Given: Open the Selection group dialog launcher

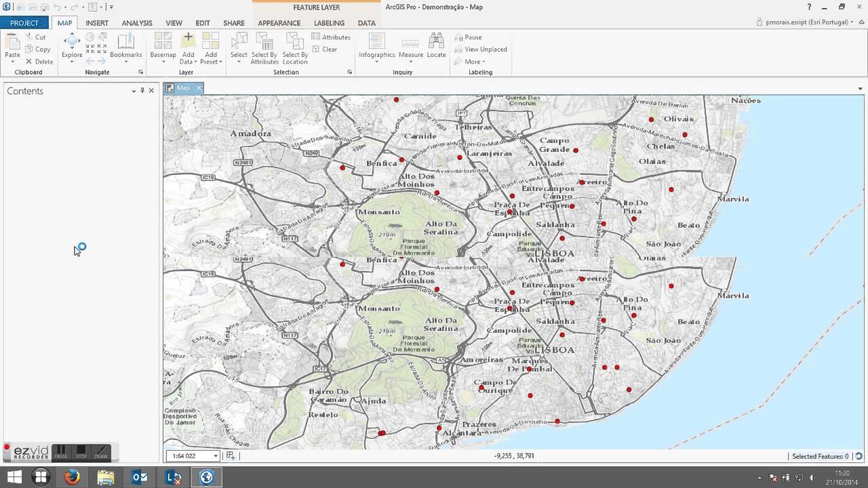Looking at the screenshot, I should pos(350,72).
